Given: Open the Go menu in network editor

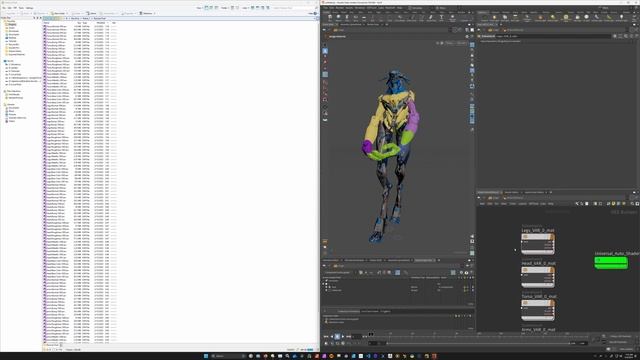Looking at the screenshot, I should pos(496,203).
